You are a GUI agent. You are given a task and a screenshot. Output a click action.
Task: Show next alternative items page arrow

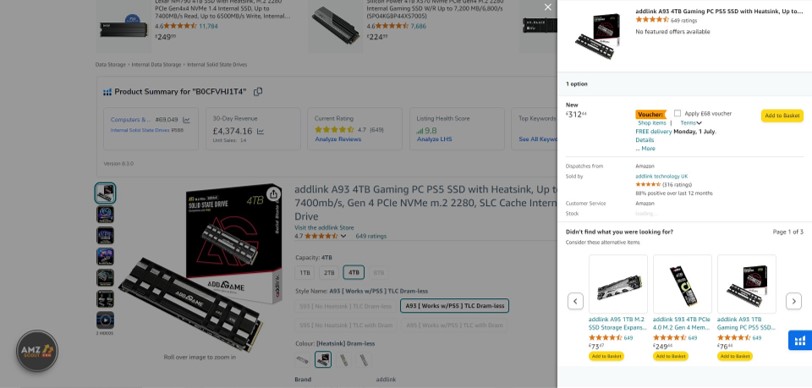point(793,301)
